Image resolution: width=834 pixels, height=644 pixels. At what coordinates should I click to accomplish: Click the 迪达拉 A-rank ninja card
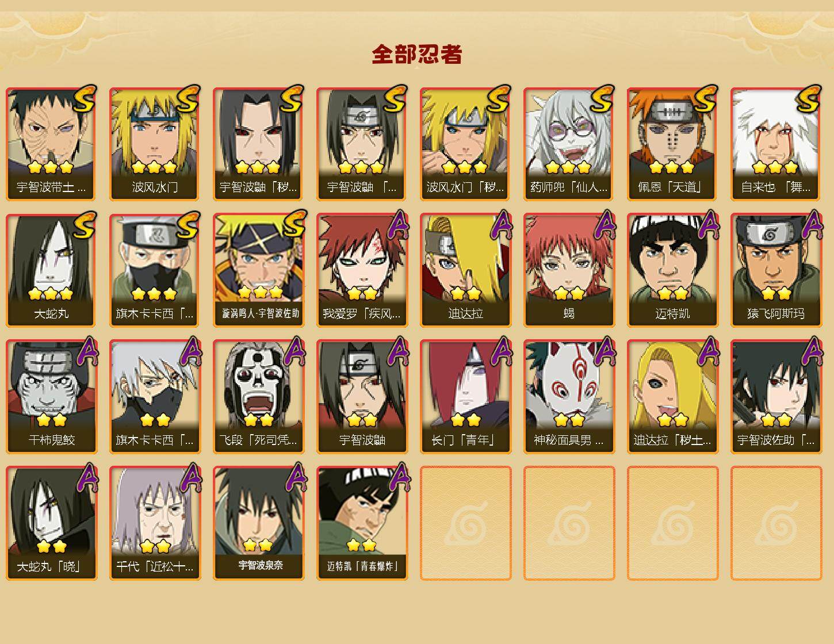pos(465,270)
